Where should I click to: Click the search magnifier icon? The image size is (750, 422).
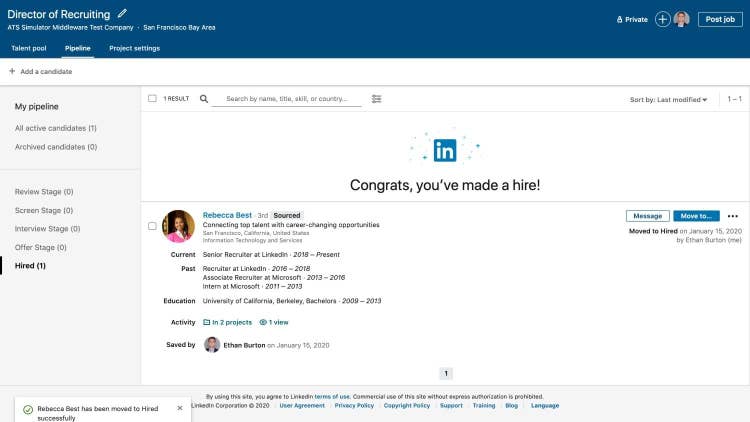pyautogui.click(x=204, y=99)
